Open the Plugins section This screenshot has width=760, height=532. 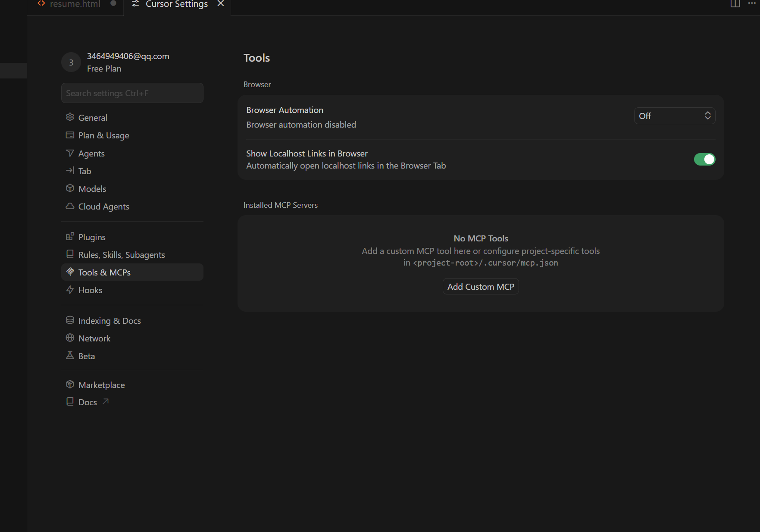132,237
